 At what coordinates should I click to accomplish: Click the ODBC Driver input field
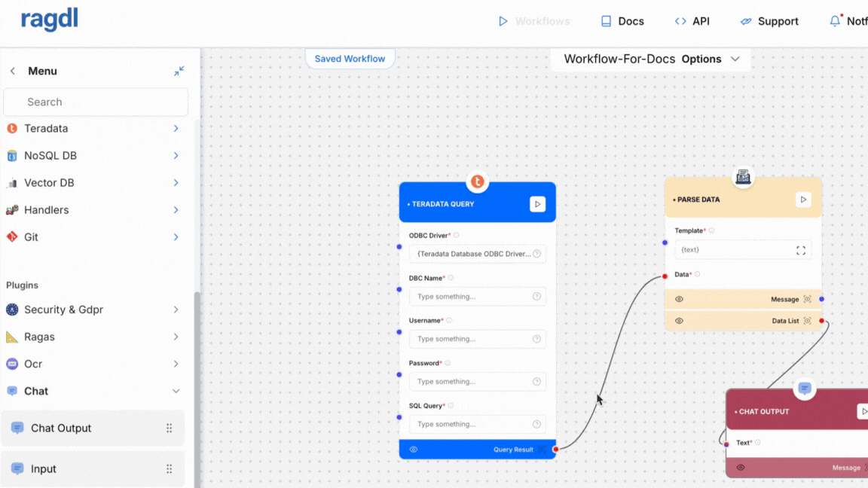477,254
